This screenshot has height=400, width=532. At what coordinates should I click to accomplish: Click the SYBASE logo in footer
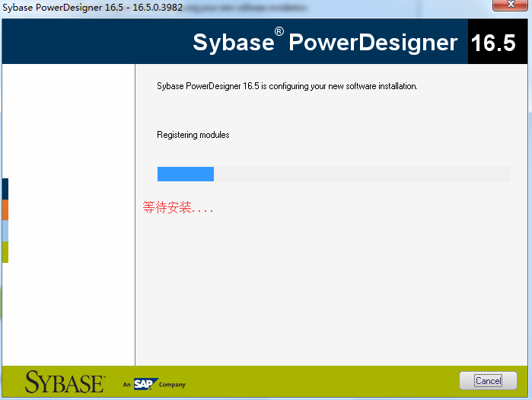tap(65, 382)
